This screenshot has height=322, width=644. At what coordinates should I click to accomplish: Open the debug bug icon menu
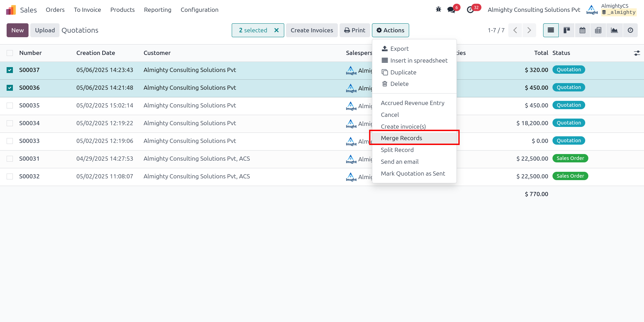[438, 10]
